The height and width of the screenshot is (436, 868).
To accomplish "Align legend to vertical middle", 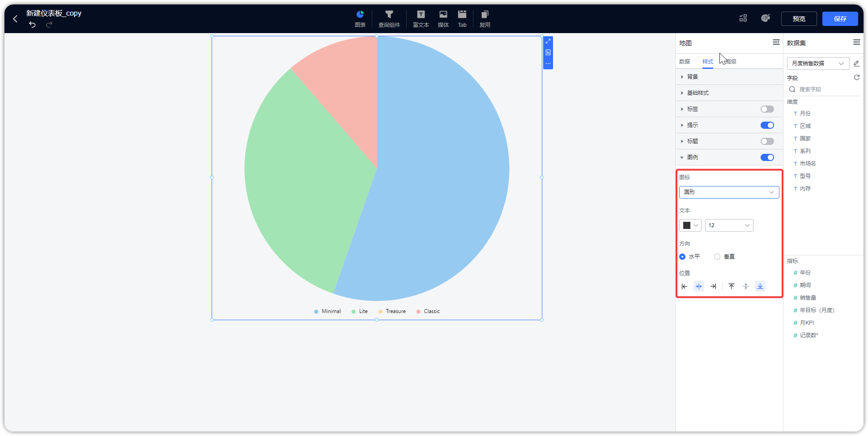I will (x=746, y=286).
